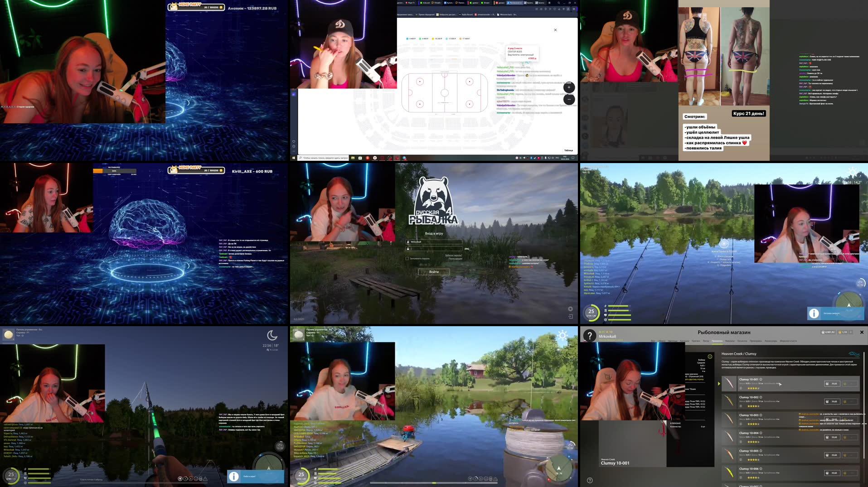Viewport: 868px width, 487px height.
Task: Enable the Запомнить пароль checkbox
Action: (407, 259)
